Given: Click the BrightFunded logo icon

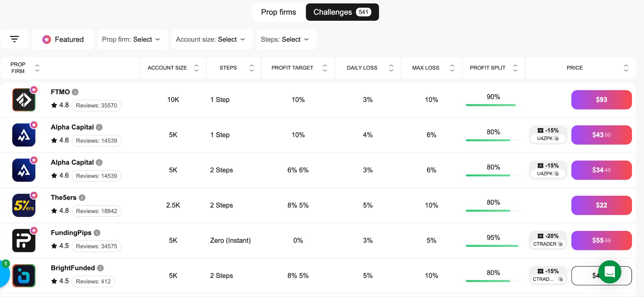Looking at the screenshot, I should [24, 276].
